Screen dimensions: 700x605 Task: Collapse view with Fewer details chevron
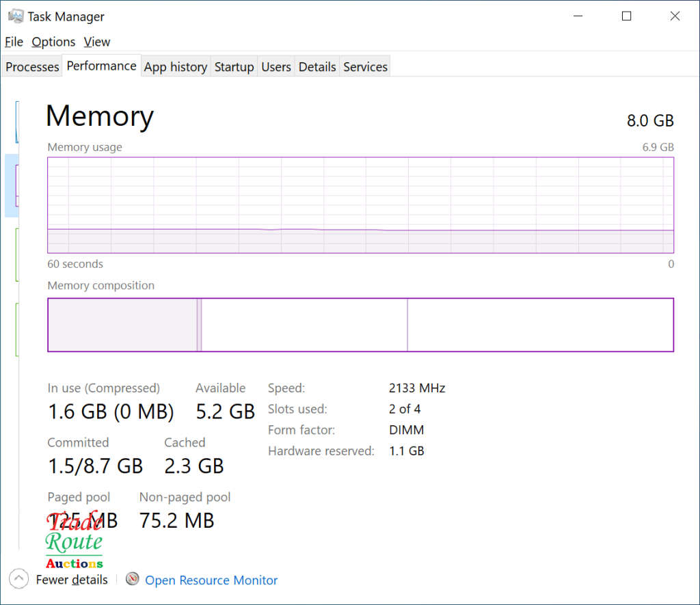click(x=19, y=579)
